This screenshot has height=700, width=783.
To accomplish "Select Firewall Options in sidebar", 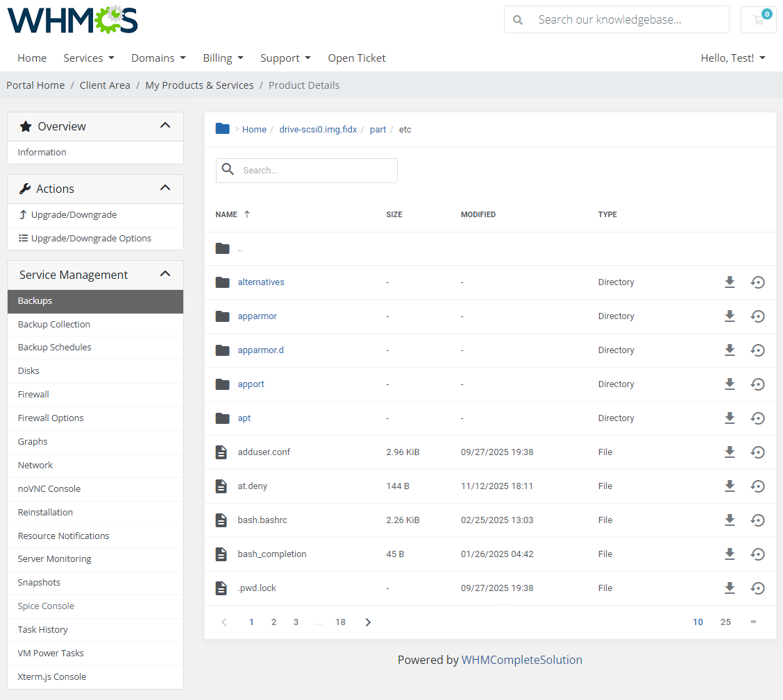I will (x=95, y=418).
